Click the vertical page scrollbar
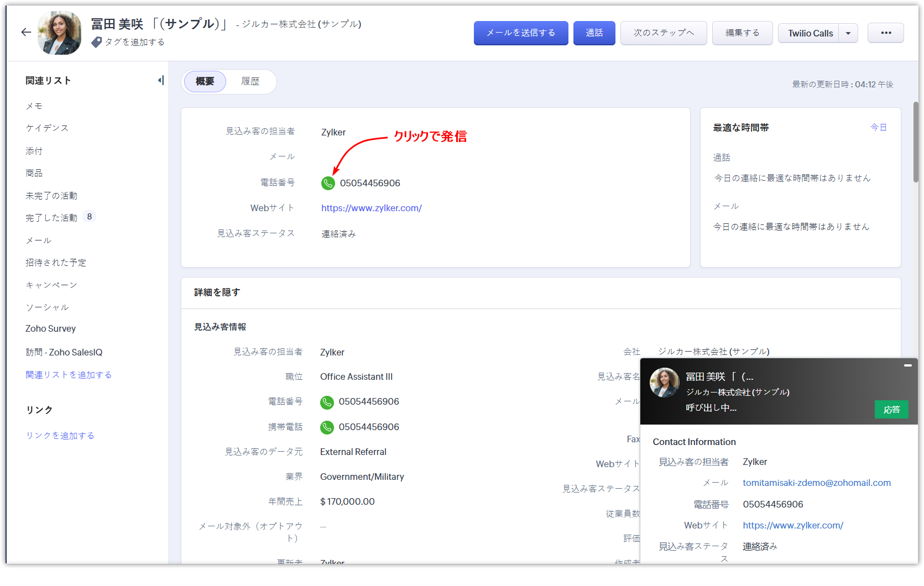The height and width of the screenshot is (586, 924). (x=916, y=142)
